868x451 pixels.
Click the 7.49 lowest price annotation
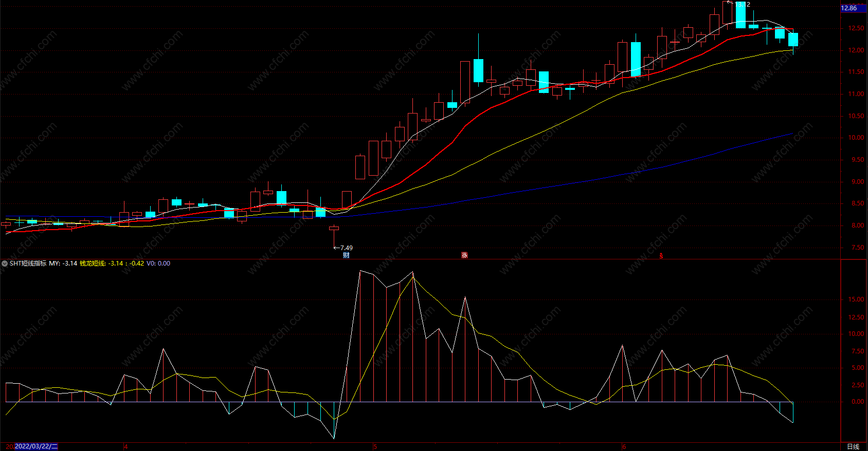(346, 248)
